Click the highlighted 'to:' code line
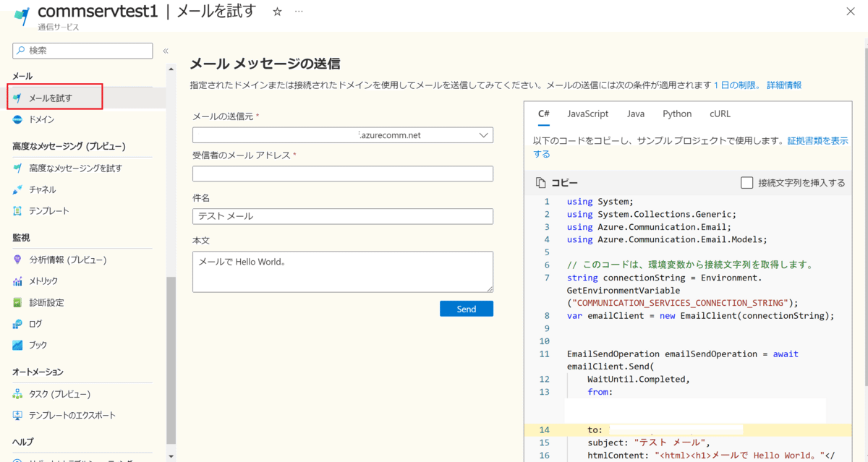Image resolution: width=868 pixels, height=462 pixels. click(x=689, y=429)
